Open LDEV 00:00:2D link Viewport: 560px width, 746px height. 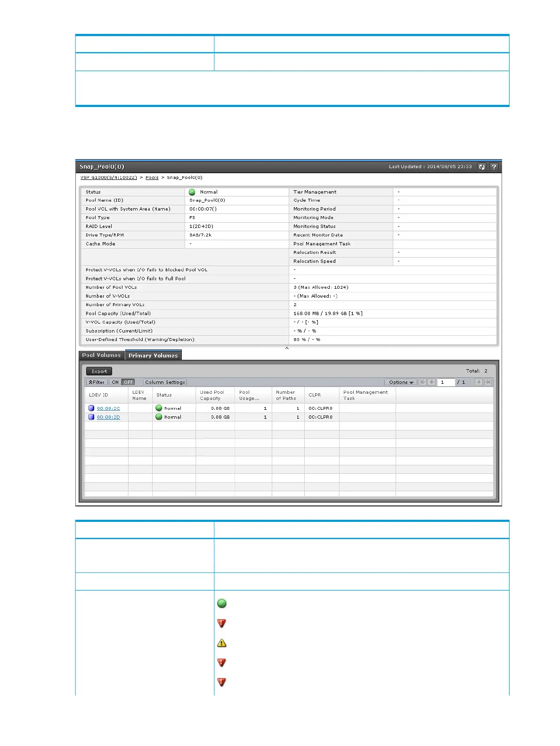[108, 417]
